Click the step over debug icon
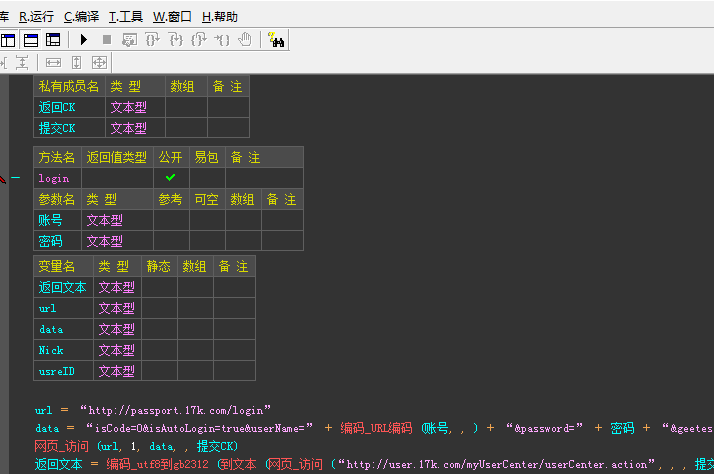This screenshot has width=714, height=474. tap(153, 40)
